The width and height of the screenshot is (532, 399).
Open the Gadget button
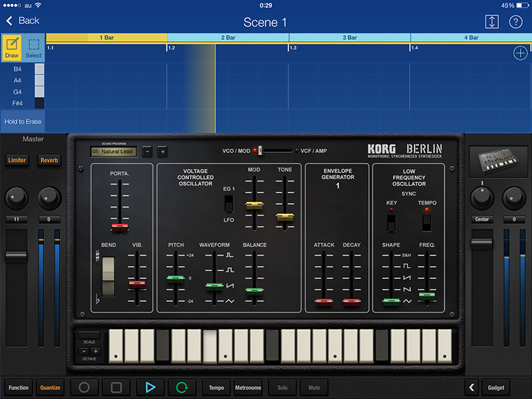point(495,388)
